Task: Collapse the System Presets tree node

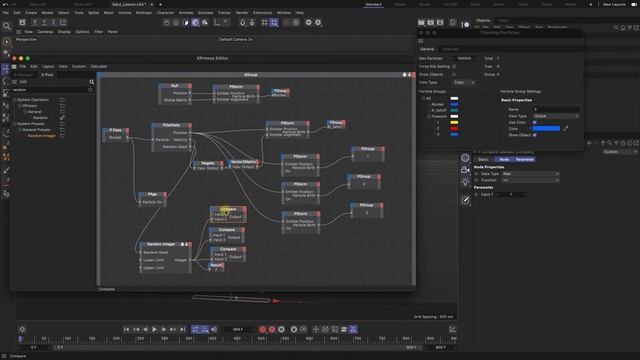Action: pyautogui.click(x=14, y=124)
